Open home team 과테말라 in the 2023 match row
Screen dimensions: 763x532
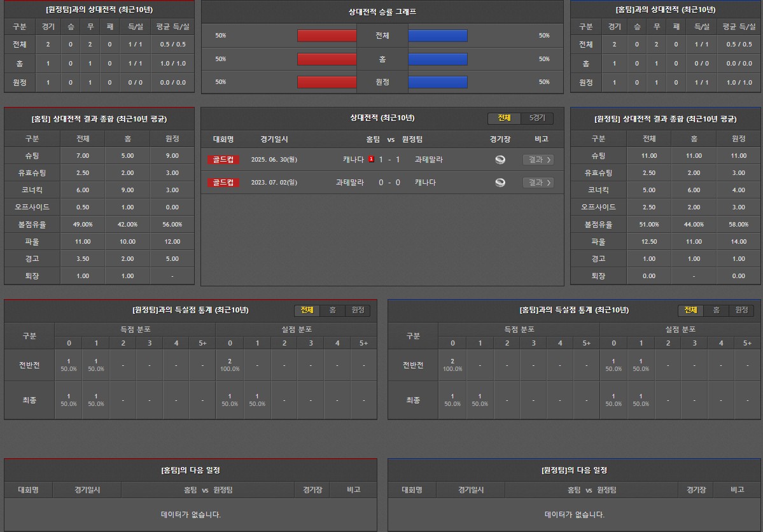click(349, 183)
